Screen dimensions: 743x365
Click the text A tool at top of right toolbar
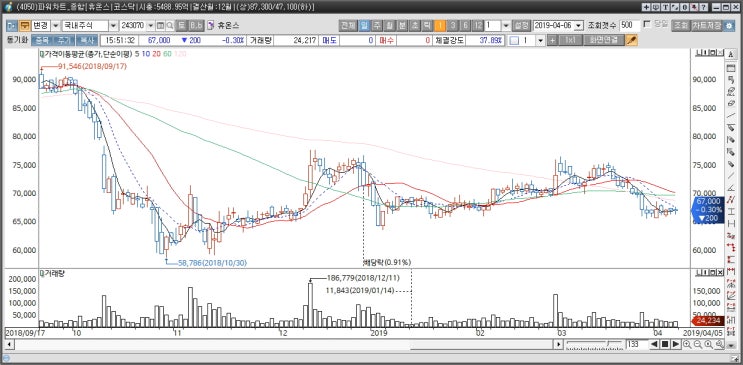[731, 54]
